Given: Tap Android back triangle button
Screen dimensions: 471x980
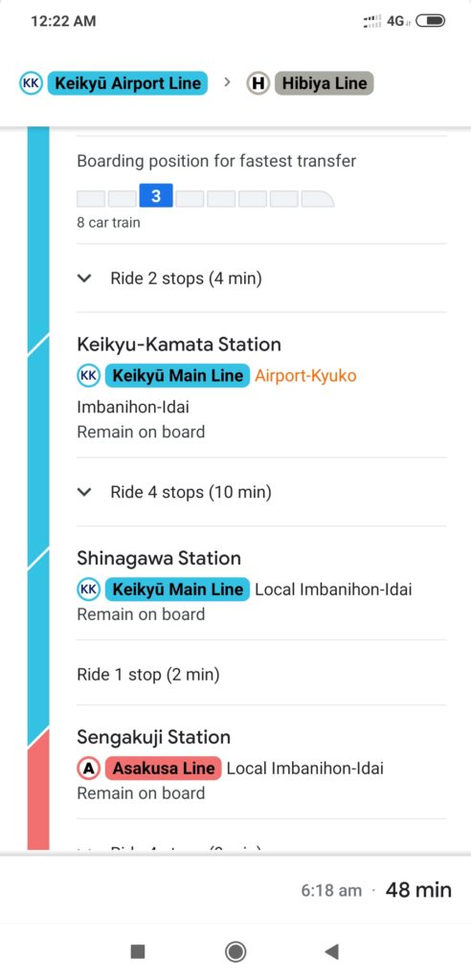Looking at the screenshot, I should (331, 952).
